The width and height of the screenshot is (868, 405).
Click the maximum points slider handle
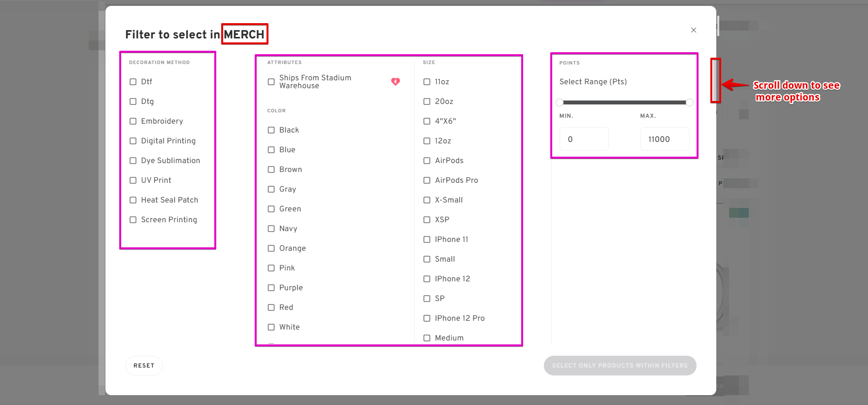tap(690, 102)
